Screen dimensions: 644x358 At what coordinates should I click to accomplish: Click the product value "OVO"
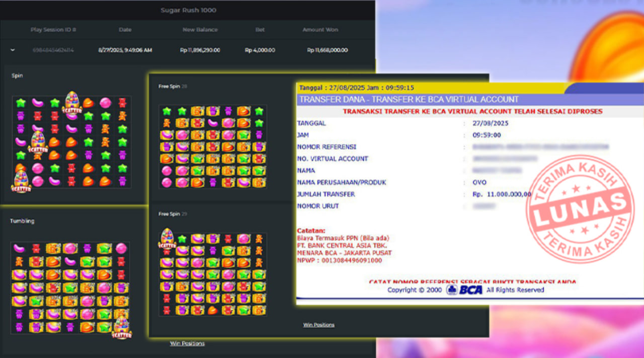point(480,182)
